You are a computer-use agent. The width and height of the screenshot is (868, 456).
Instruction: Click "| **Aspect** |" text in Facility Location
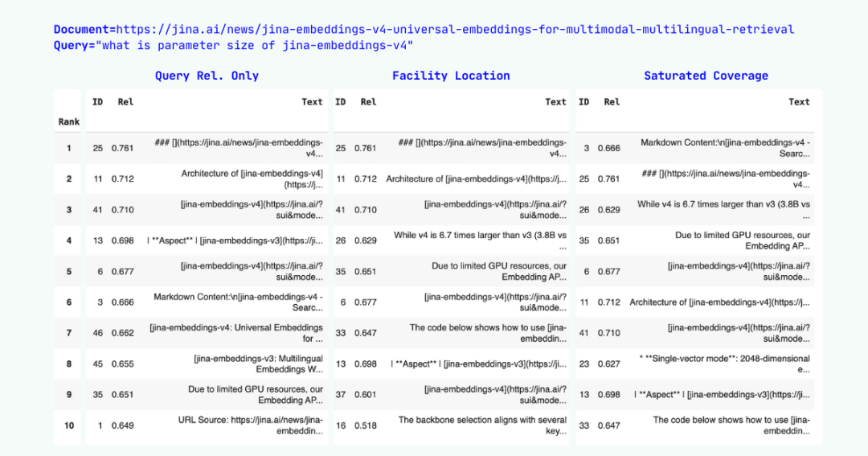point(478,364)
